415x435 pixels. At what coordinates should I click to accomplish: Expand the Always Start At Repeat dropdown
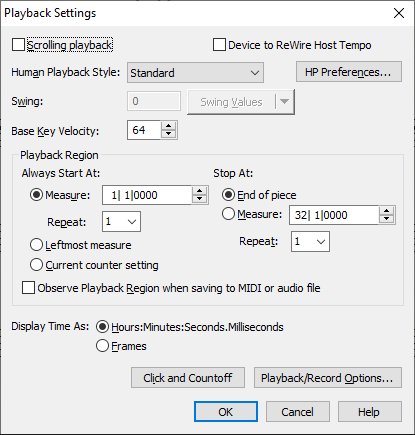[121, 222]
